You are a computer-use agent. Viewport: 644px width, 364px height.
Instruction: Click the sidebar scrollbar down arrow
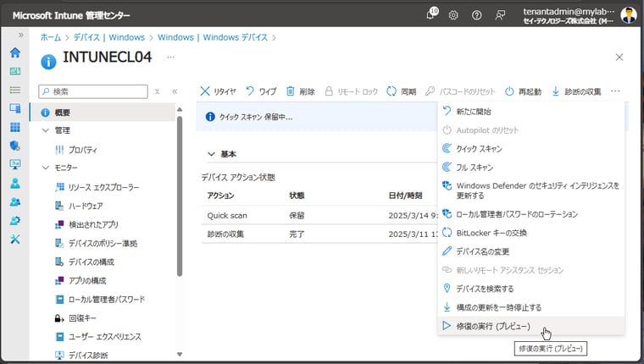click(x=180, y=354)
